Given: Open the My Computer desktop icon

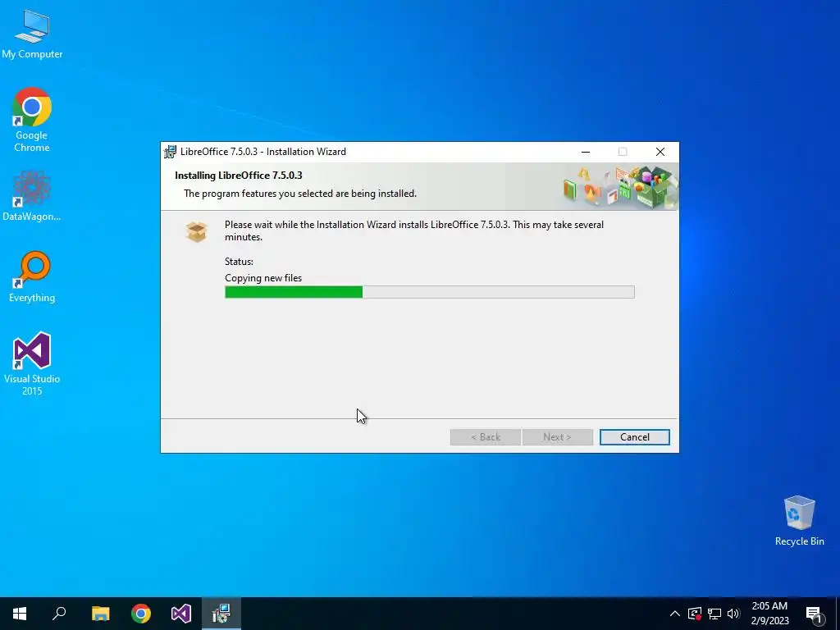Looking at the screenshot, I should click(32, 34).
